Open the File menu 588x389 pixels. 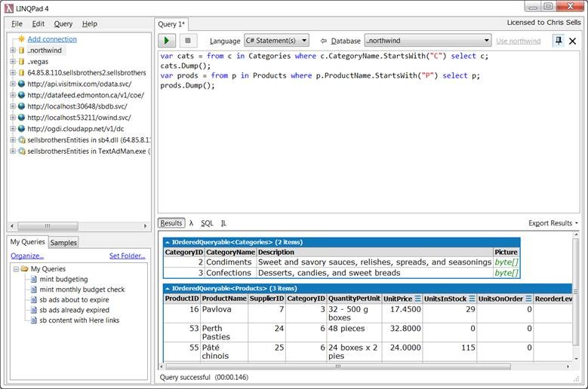(17, 24)
